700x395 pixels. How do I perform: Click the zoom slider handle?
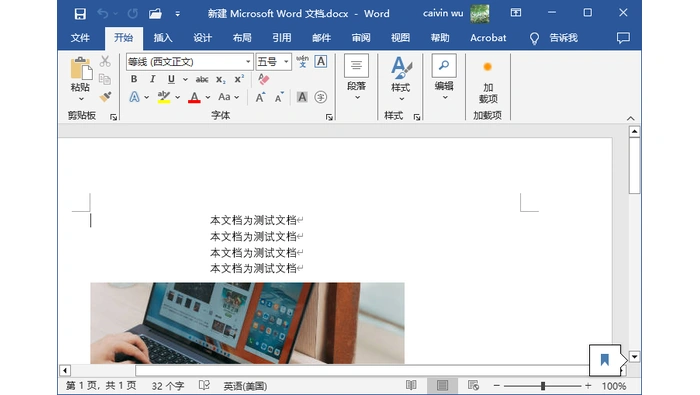(543, 386)
